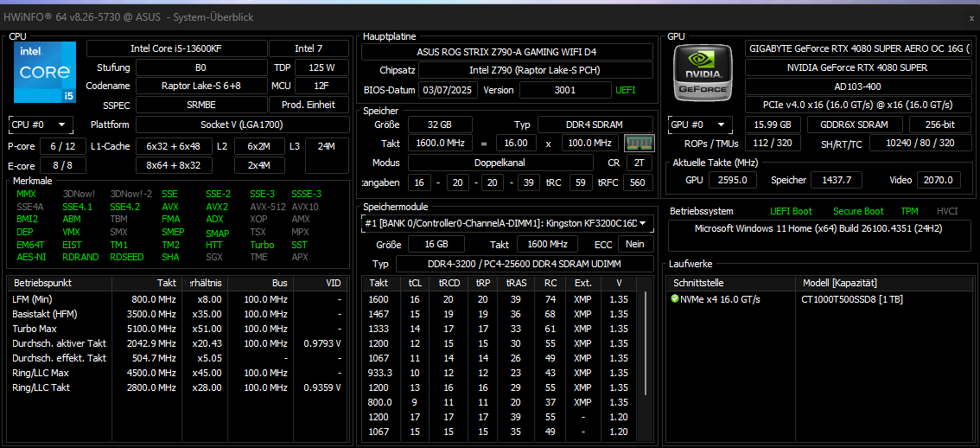
Task: Click the Betriebspunkt column header
Action: [60, 284]
